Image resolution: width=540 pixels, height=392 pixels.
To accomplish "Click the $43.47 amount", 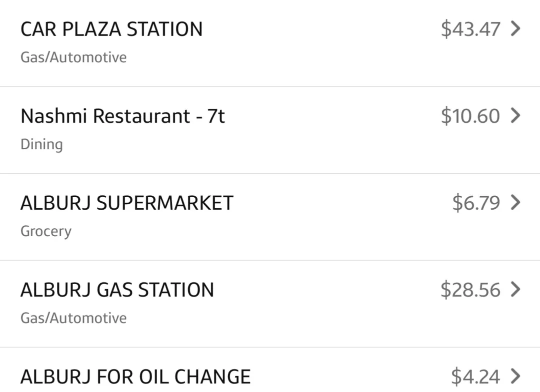I will point(470,29).
